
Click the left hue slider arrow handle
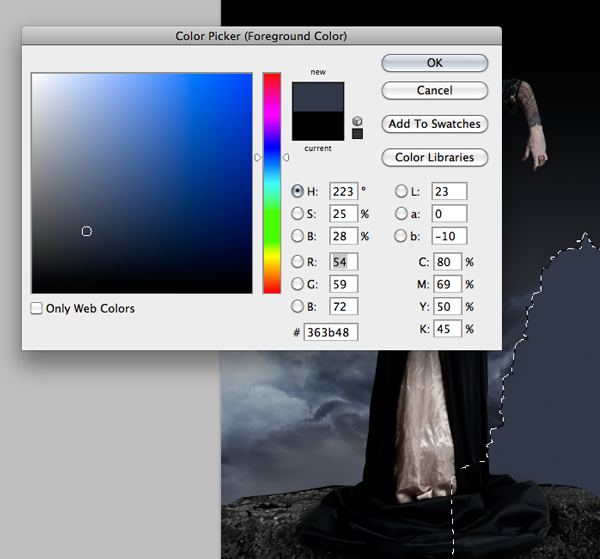click(258, 157)
